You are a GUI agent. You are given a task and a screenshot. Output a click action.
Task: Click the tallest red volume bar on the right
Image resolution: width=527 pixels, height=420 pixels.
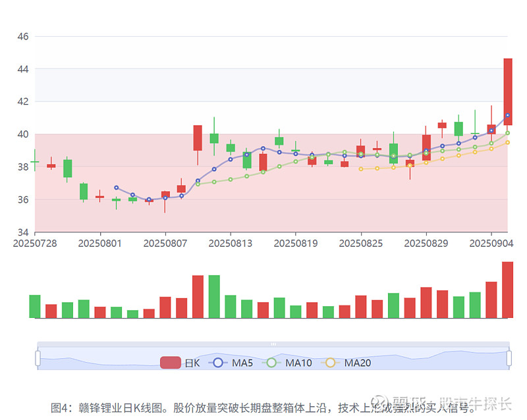[x=507, y=290]
